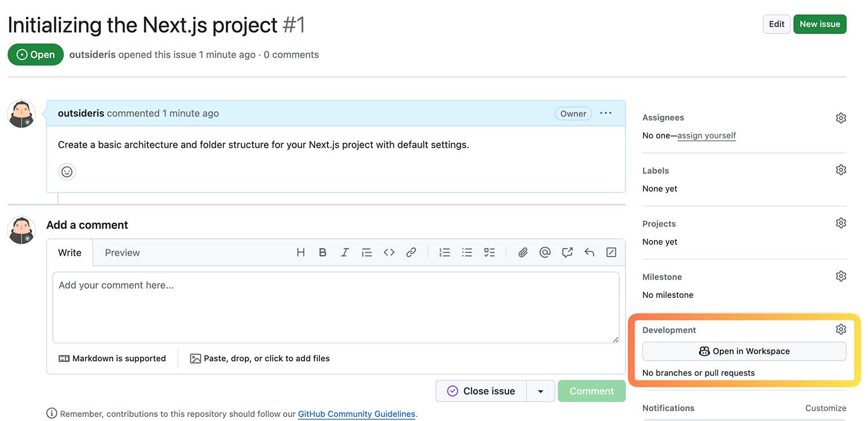Attach files using the paperclip icon
This screenshot has width=868, height=421.
(523, 252)
